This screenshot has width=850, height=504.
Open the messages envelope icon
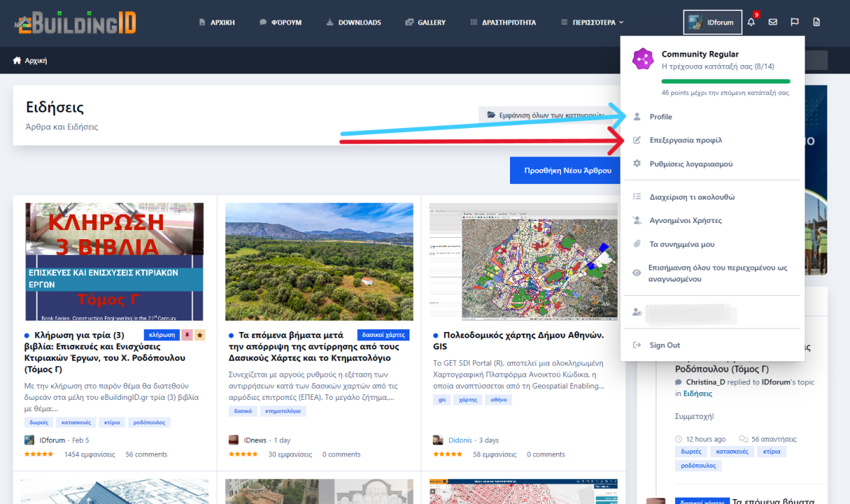click(773, 23)
